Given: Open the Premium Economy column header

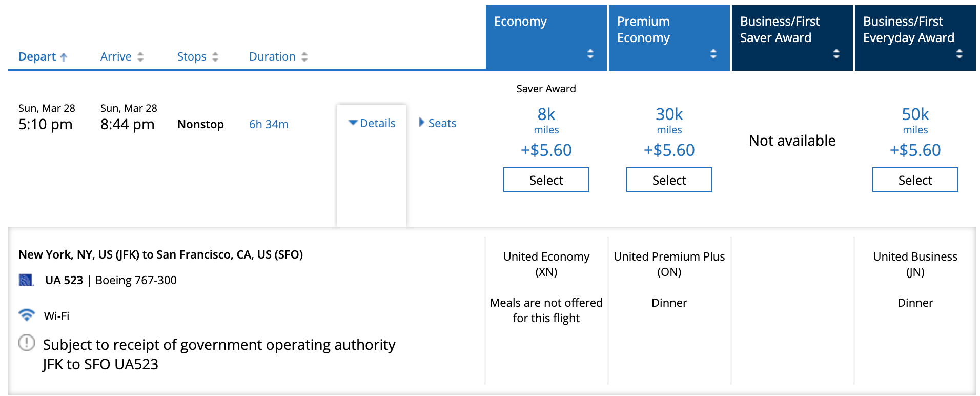Looking at the screenshot, I should click(669, 38).
